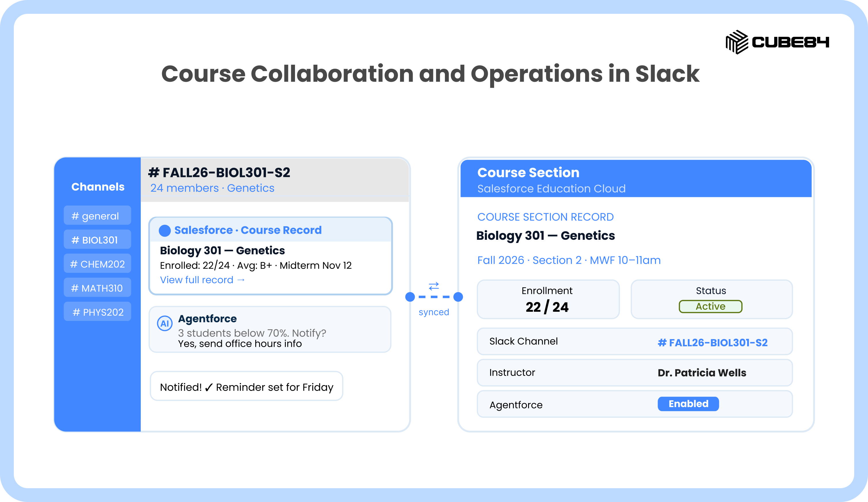Click the Active status badge
The height and width of the screenshot is (502, 868).
[710, 306]
